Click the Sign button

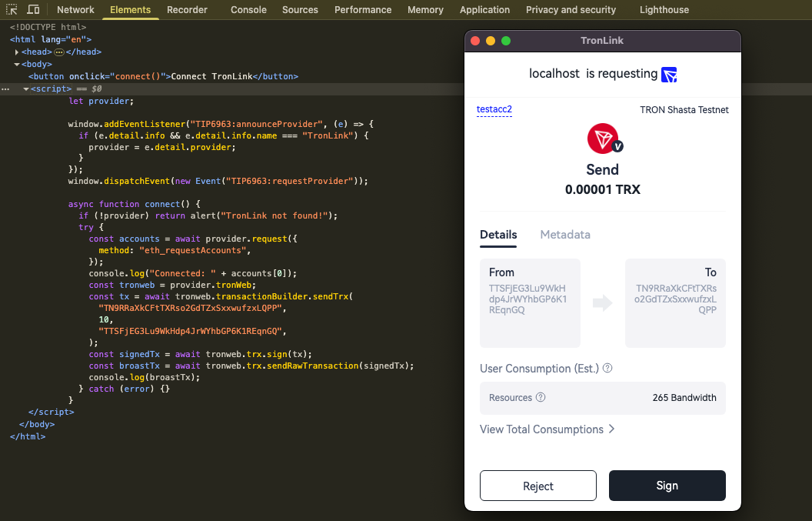tap(667, 486)
